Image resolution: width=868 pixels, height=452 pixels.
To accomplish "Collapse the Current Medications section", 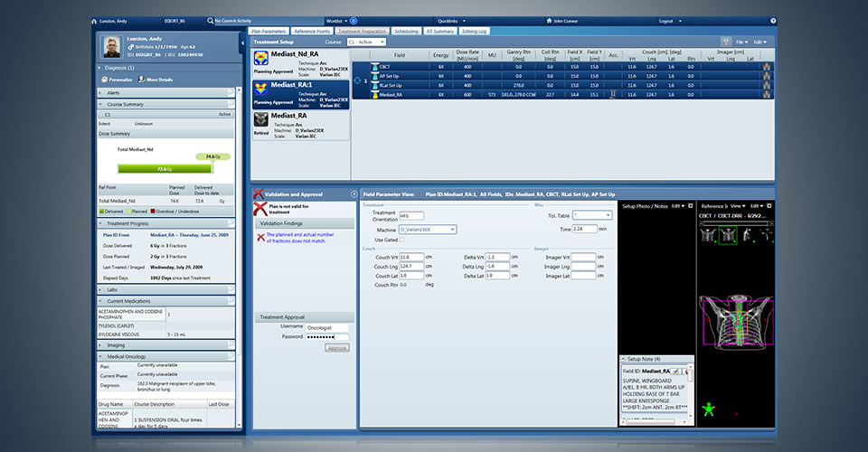I will [x=100, y=301].
